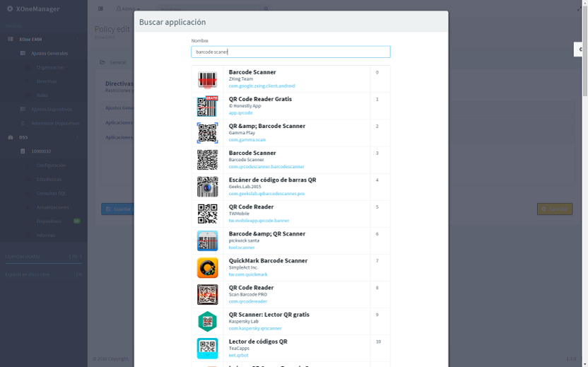The width and height of the screenshot is (588, 367).
Task: Click the qrcodescanner Barcode Scanner icon
Action: tap(207, 160)
